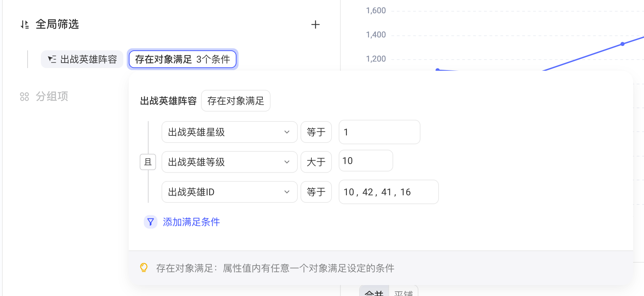The width and height of the screenshot is (644, 296).
Task: Click the 1,200 axis label
Action: coord(376,59)
